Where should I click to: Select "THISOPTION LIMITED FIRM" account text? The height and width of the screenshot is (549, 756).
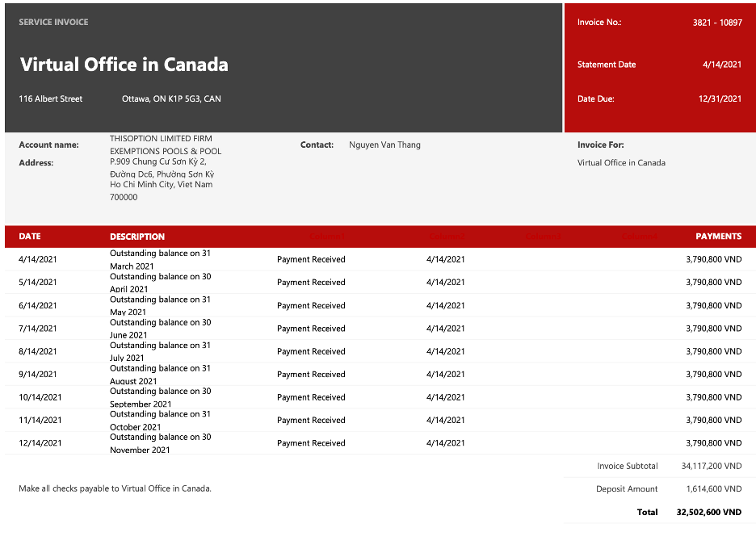[161, 138]
